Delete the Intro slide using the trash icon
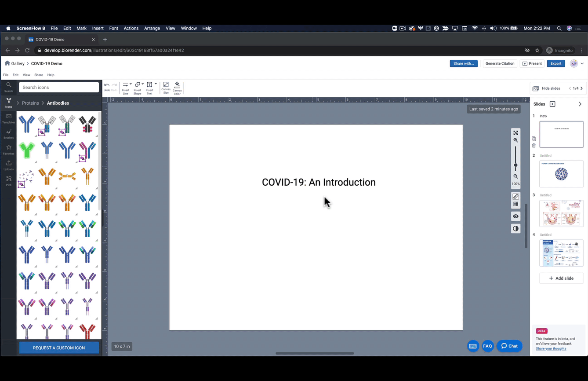This screenshot has height=381, width=588. coord(534,145)
